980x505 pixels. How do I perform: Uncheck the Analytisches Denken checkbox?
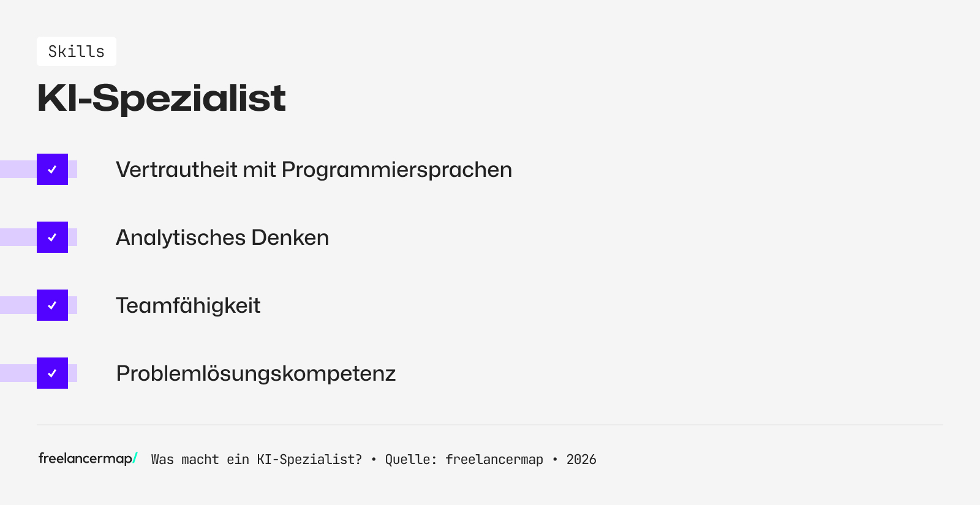point(52,238)
